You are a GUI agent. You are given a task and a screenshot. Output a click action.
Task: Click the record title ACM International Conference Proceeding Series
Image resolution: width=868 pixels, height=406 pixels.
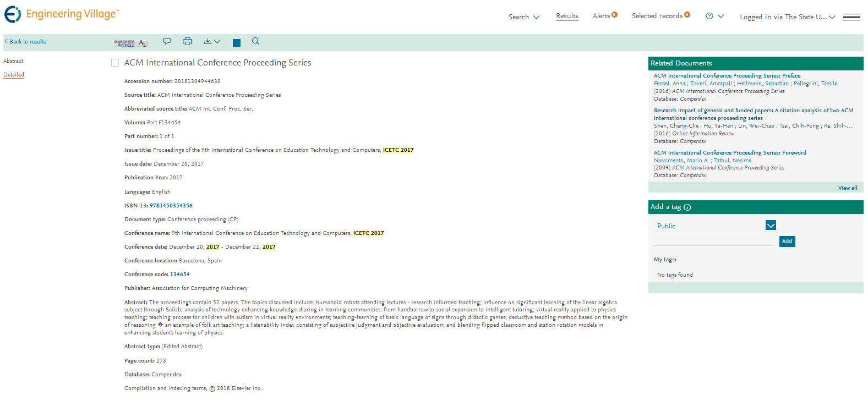click(218, 63)
